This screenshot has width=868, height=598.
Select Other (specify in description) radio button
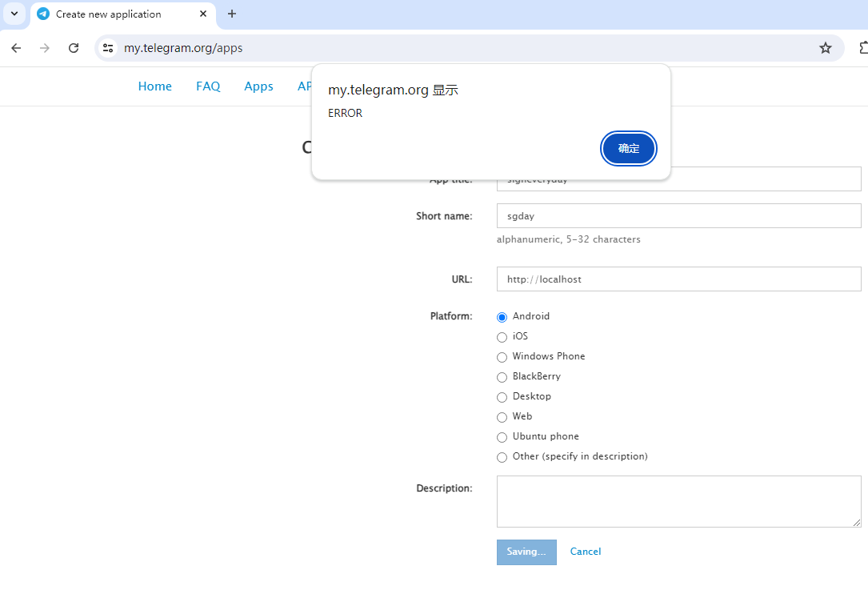coord(502,457)
